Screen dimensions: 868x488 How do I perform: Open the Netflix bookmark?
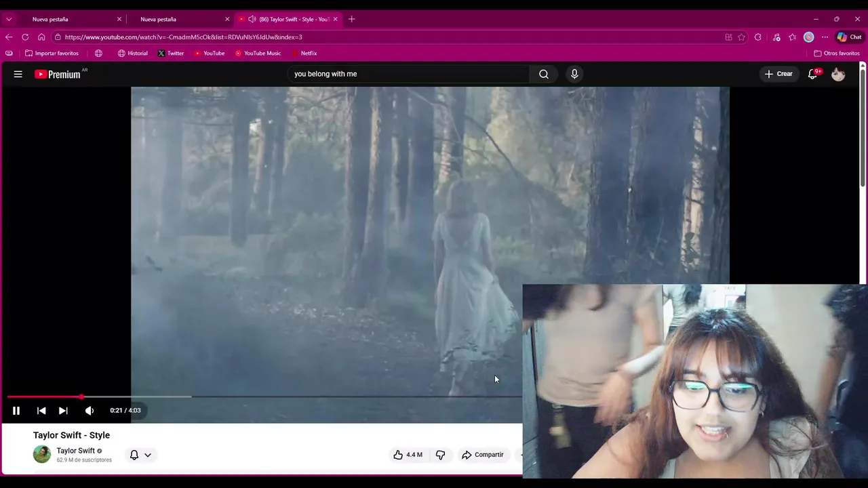[x=304, y=53]
